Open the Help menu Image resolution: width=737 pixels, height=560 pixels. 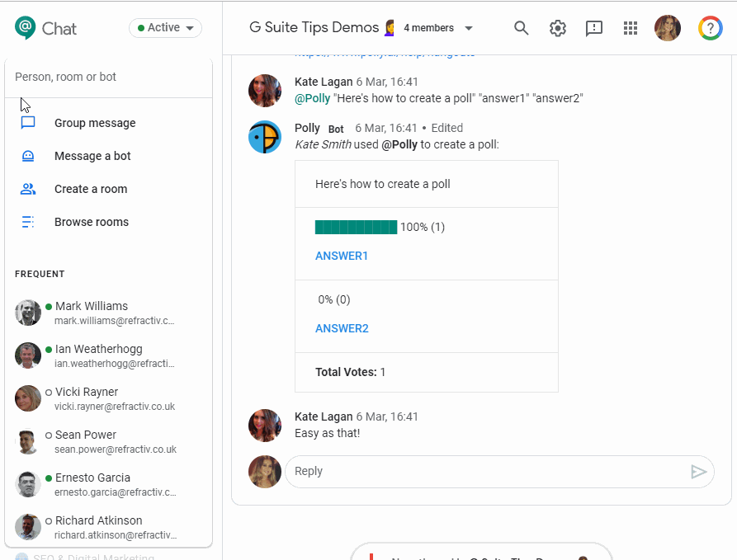click(710, 27)
